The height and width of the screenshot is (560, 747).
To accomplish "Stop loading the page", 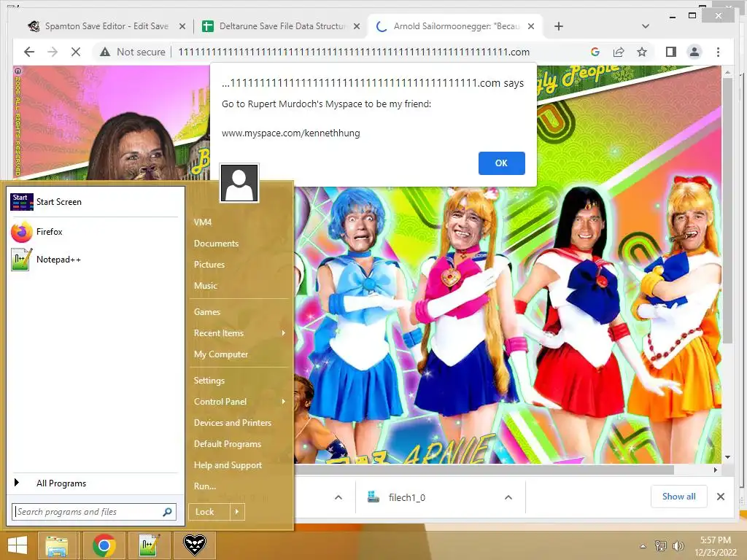I will [76, 52].
